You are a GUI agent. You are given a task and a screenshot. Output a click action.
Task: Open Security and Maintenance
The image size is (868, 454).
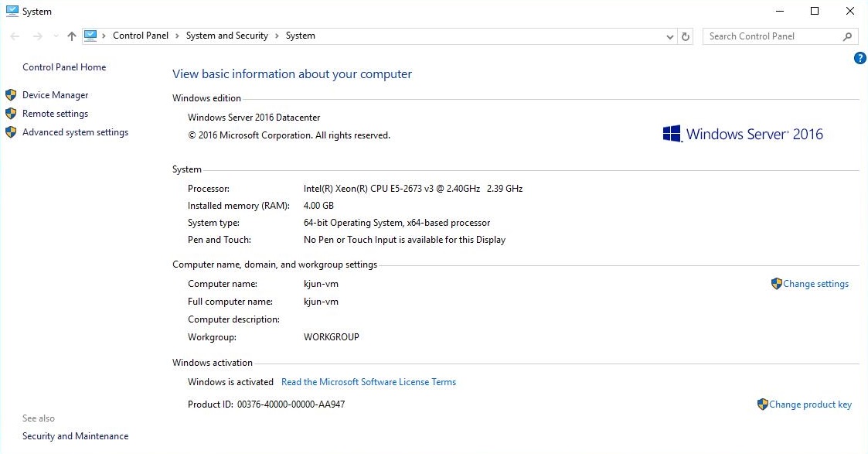pyautogui.click(x=75, y=436)
